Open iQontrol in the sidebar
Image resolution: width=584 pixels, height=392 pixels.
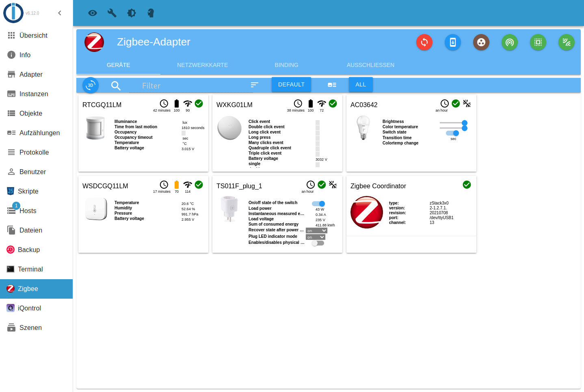pyautogui.click(x=37, y=308)
